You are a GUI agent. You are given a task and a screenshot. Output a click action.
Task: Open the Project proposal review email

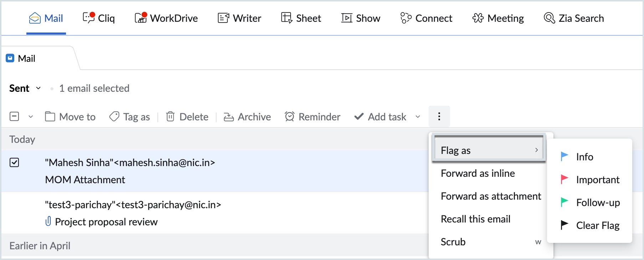[106, 222]
